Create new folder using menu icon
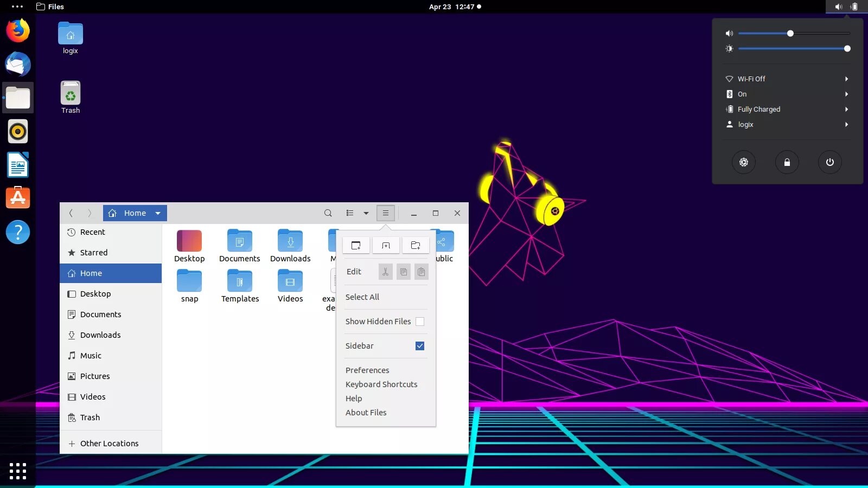 pos(416,246)
